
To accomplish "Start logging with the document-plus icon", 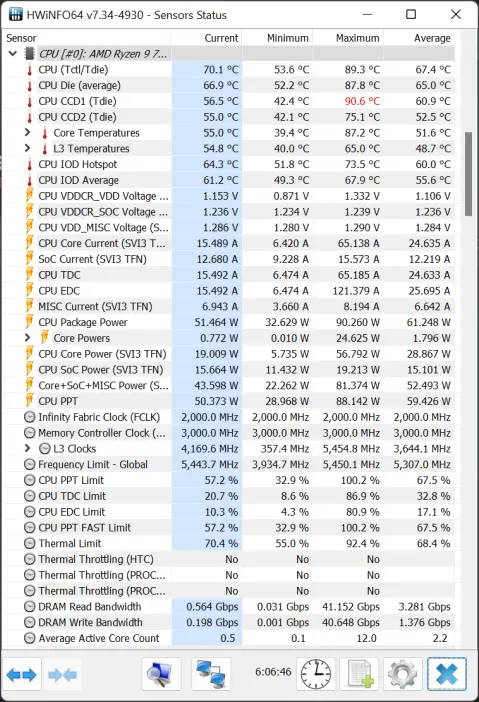I will [x=359, y=674].
